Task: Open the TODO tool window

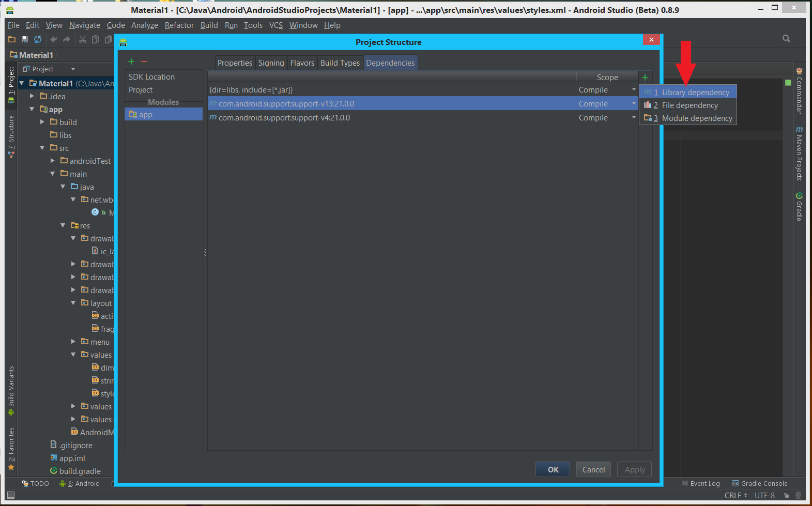Action: click(35, 484)
